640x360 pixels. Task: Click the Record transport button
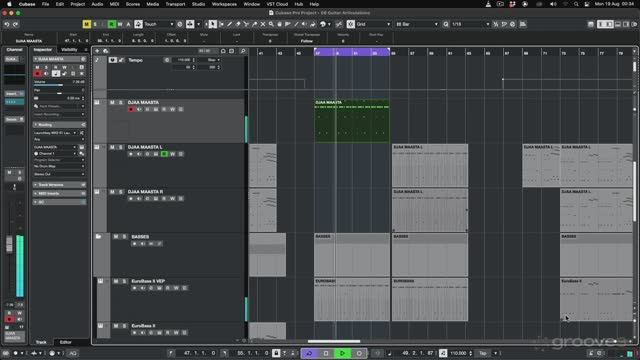pos(359,353)
